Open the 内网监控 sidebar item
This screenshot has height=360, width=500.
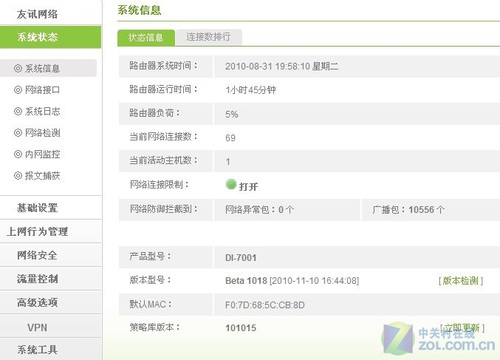[x=42, y=154]
